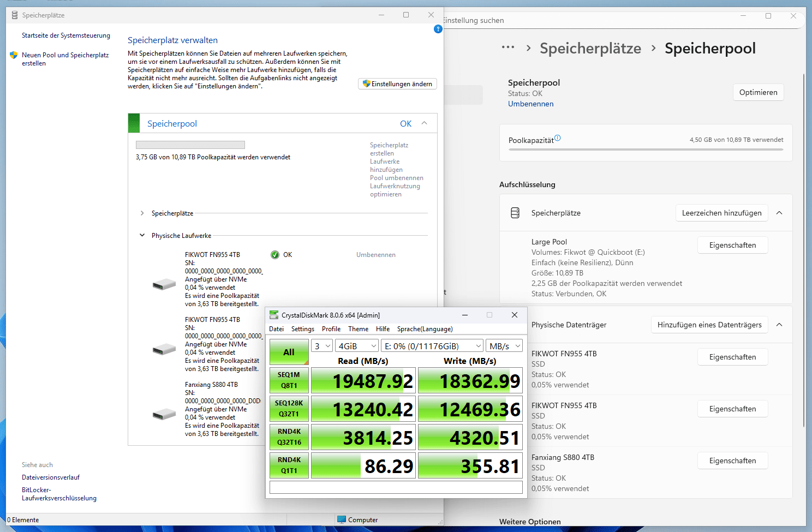Start the SEQ128K Q32T1 test
This screenshot has width=812, height=532.
pos(289,409)
